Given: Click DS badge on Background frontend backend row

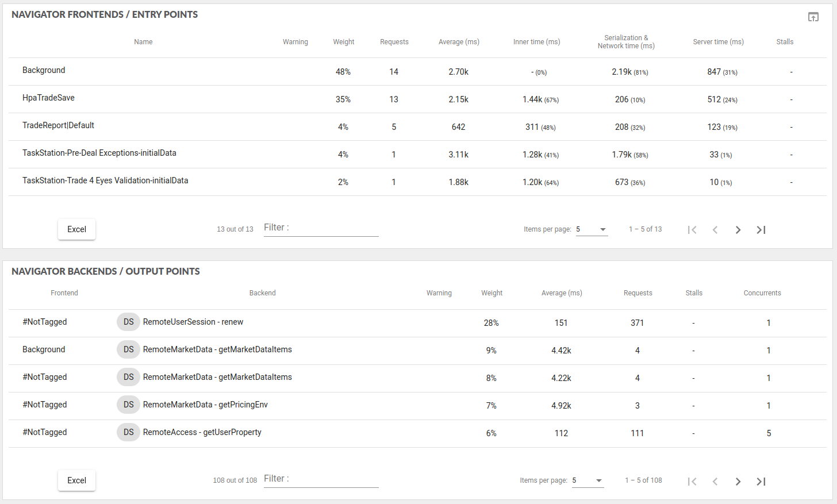Looking at the screenshot, I should 128,349.
